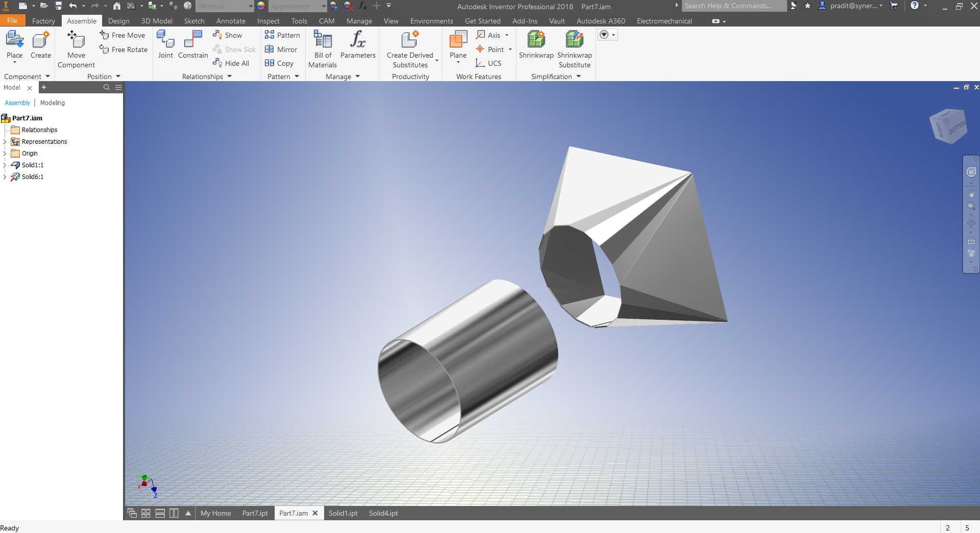The height and width of the screenshot is (533, 980).
Task: Select the Pan tool on navigation bar
Action: point(972,194)
